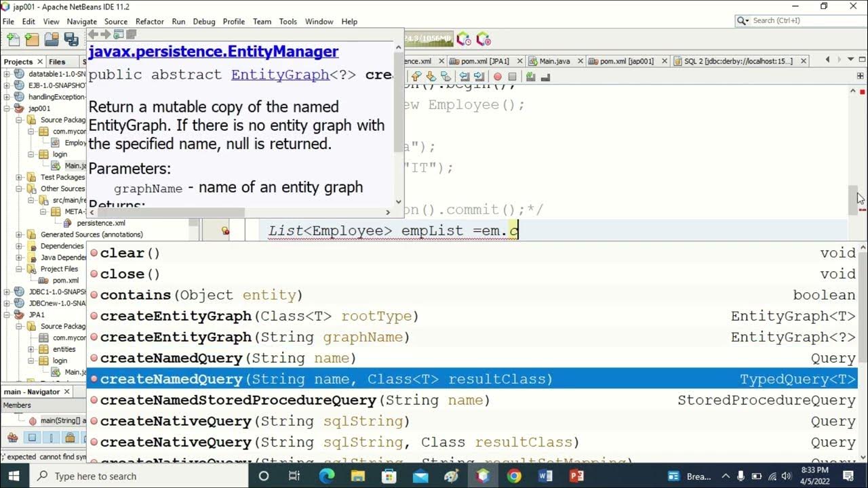This screenshot has width=868, height=488.
Task: Follow the EntityGraph link in Javadoc
Action: pos(280,75)
